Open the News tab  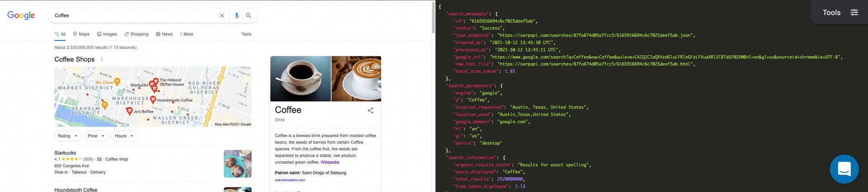pyautogui.click(x=164, y=34)
